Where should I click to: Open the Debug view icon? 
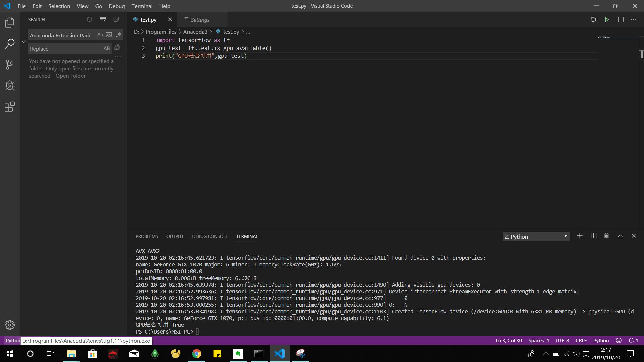click(10, 85)
